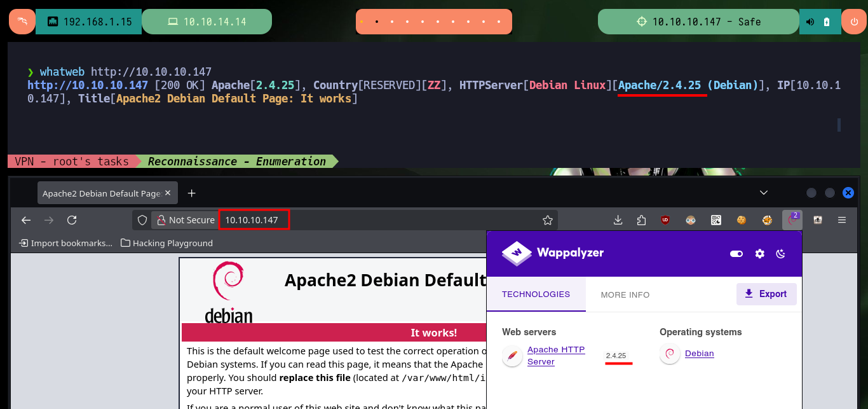Click the extension icon right of Wappalyzer
Screen dimensions: 868x409
point(818,220)
